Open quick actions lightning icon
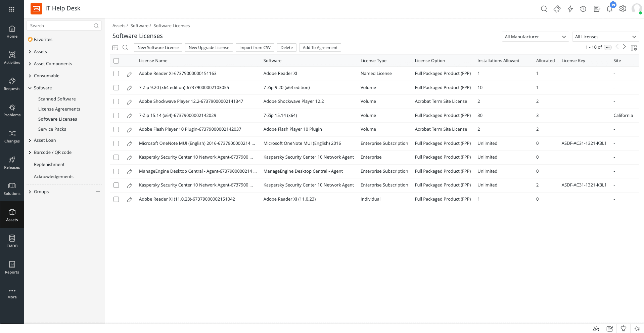 (570, 9)
